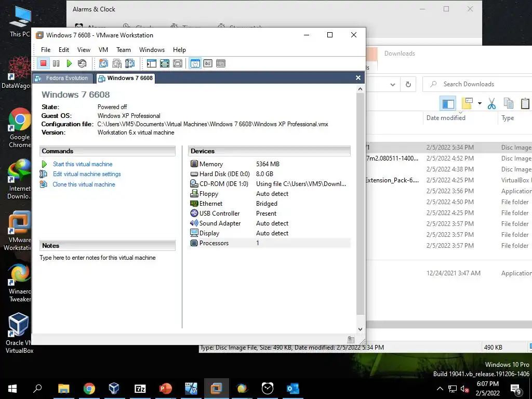This screenshot has height=399, width=532.
Task: Open Alarms & Clock from the taskbar
Action: pos(268,389)
